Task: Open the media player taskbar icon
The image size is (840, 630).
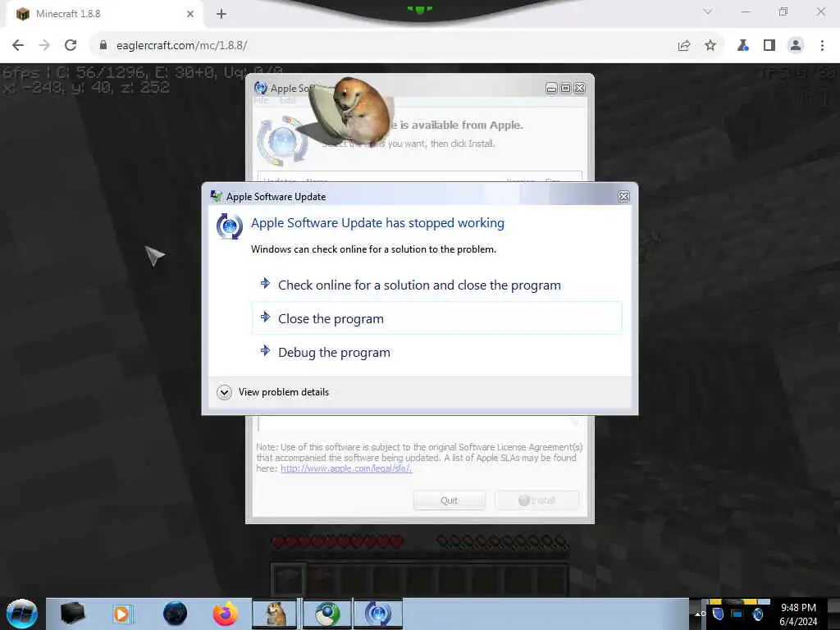Action: pyautogui.click(x=121, y=614)
